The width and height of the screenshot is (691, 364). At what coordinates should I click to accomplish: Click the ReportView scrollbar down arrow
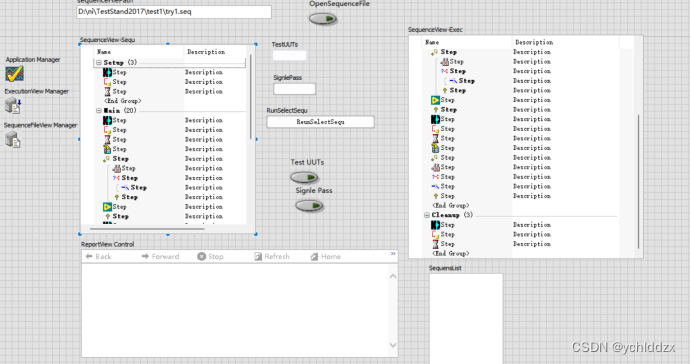coord(393,345)
